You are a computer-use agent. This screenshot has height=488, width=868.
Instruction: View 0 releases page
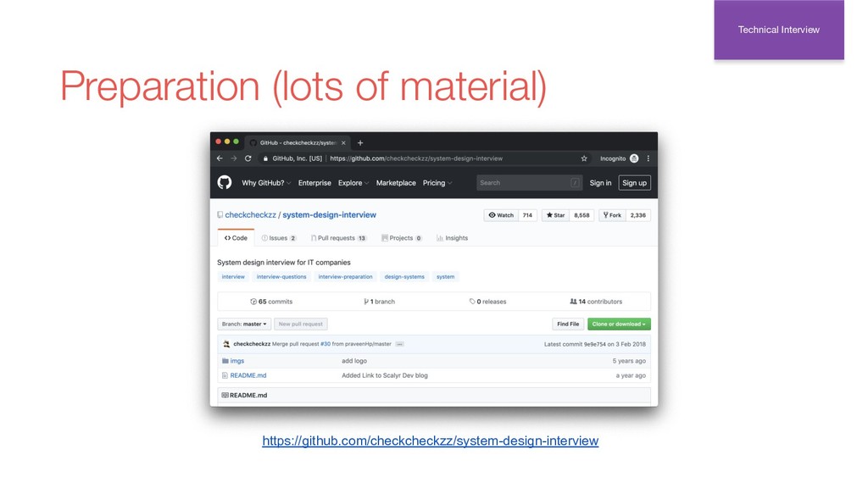487,302
